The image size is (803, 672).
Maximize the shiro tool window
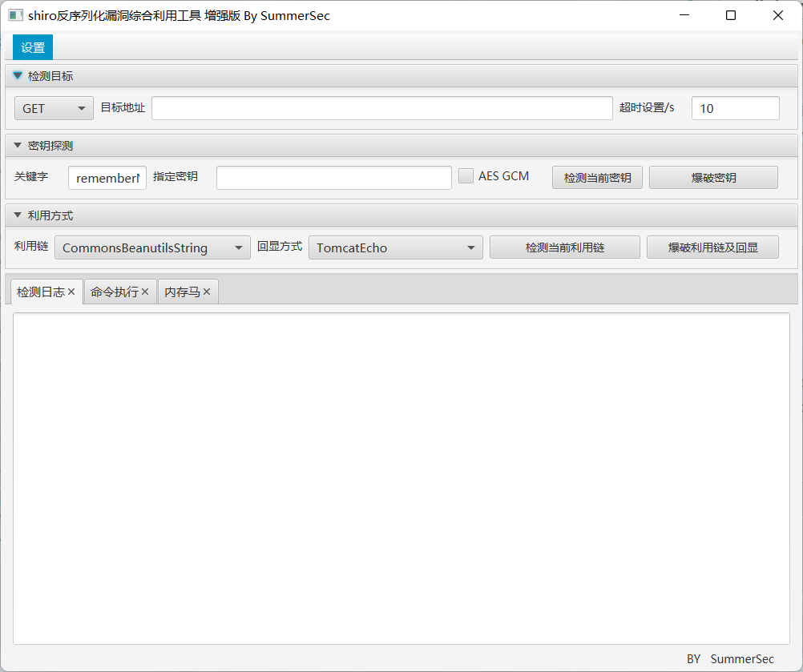pos(731,15)
